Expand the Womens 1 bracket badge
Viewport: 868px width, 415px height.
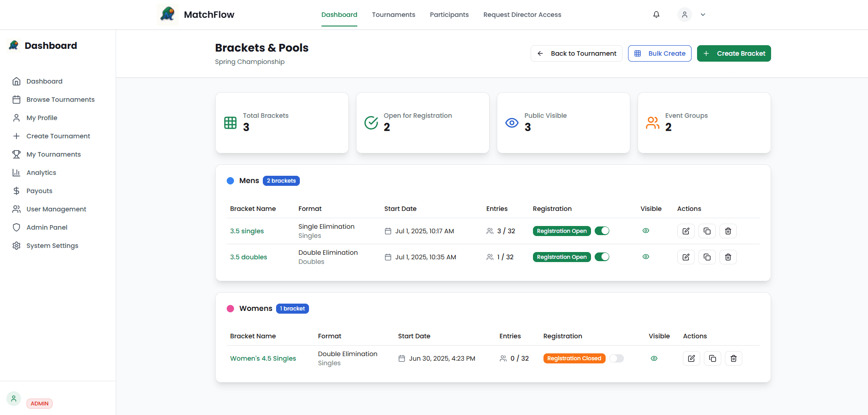(292, 308)
